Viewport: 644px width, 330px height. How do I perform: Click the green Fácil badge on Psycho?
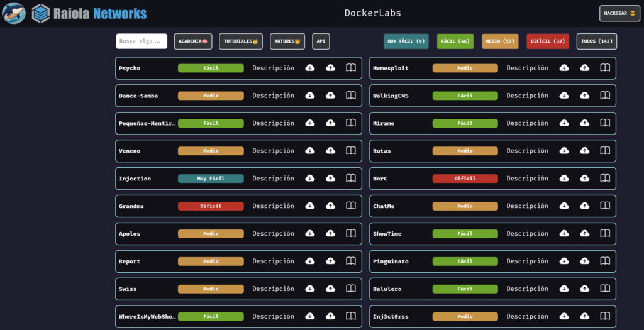211,68
